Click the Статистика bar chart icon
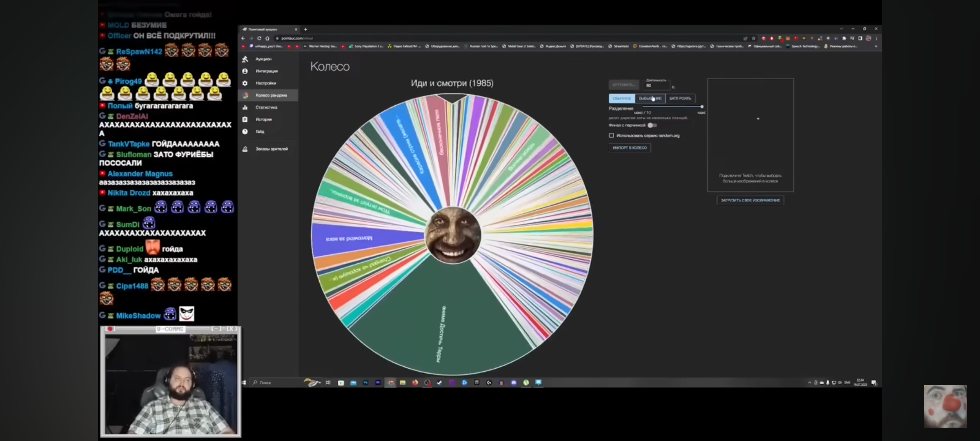This screenshot has width=980, height=441. click(245, 107)
